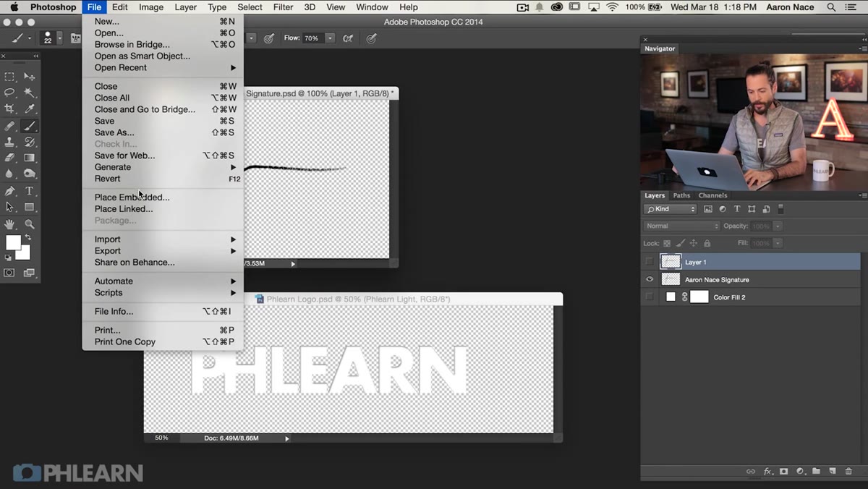The height and width of the screenshot is (489, 868).
Task: Open the Filter menu
Action: click(283, 7)
